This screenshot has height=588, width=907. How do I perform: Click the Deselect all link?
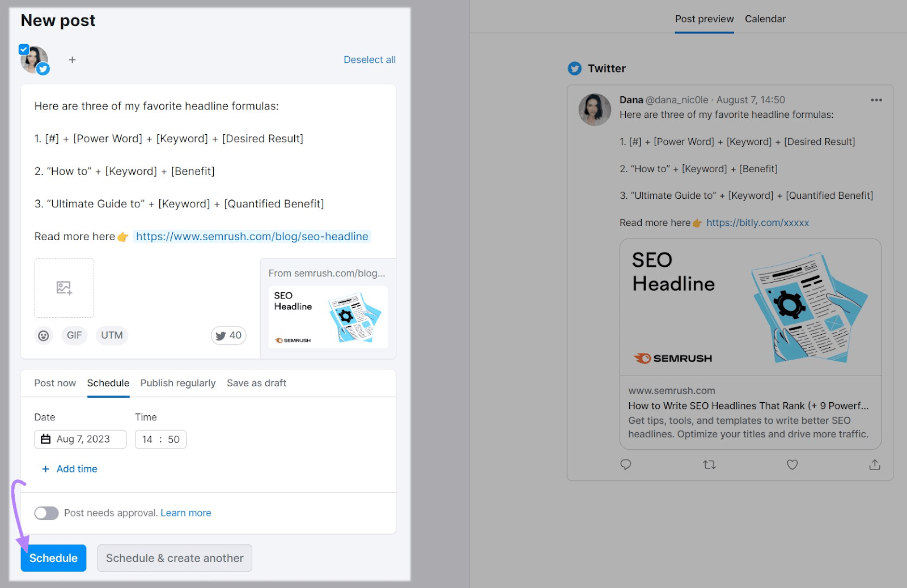click(370, 59)
